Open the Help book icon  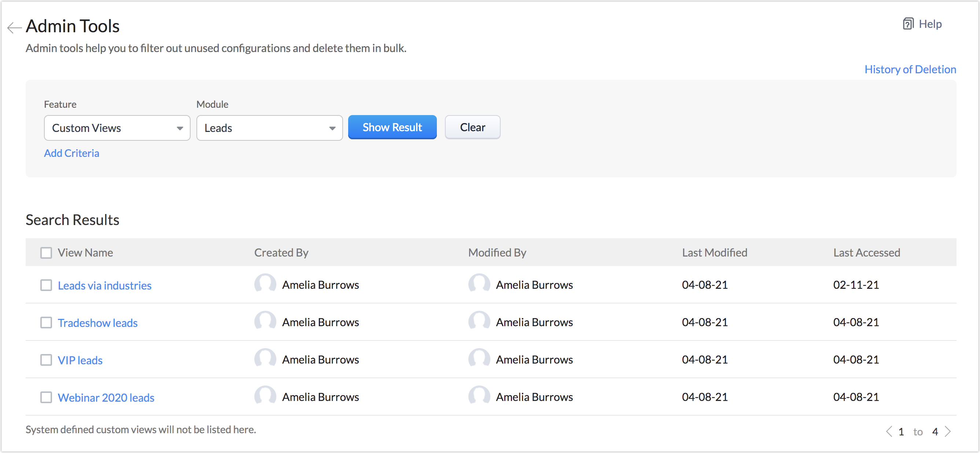[908, 24]
